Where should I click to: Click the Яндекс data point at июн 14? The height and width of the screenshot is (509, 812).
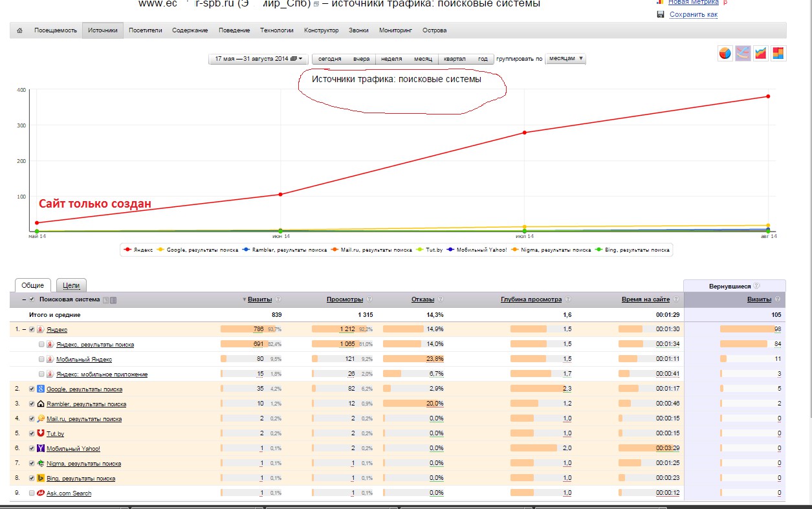(x=280, y=194)
